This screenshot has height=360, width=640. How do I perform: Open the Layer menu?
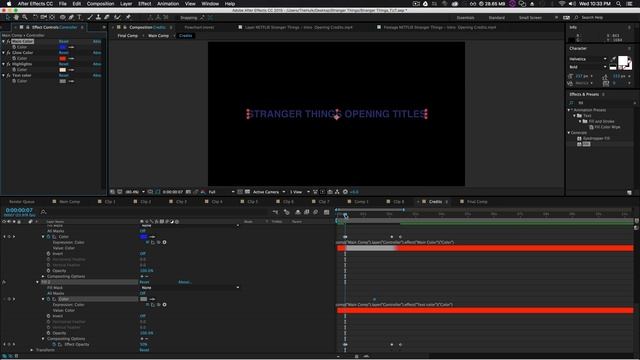[x=126, y=4]
